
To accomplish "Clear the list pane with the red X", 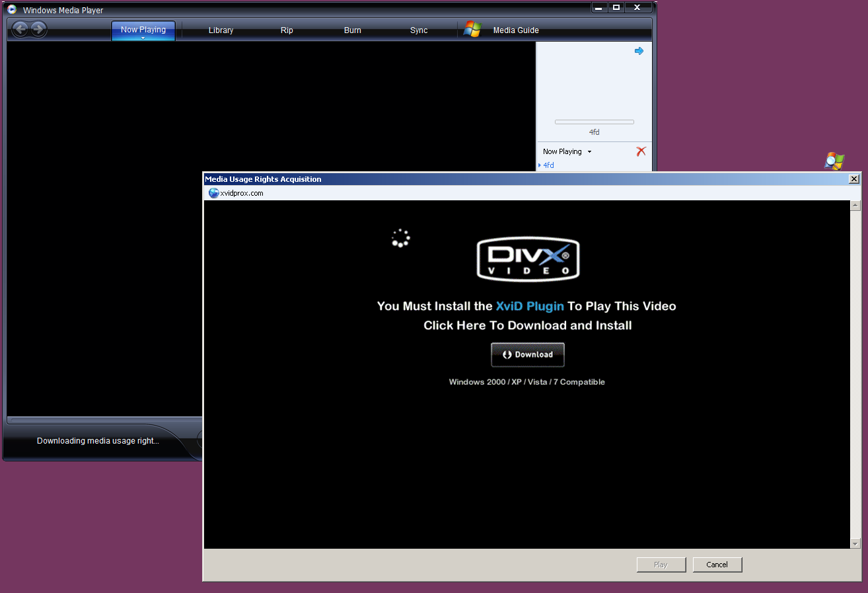I will tap(641, 151).
